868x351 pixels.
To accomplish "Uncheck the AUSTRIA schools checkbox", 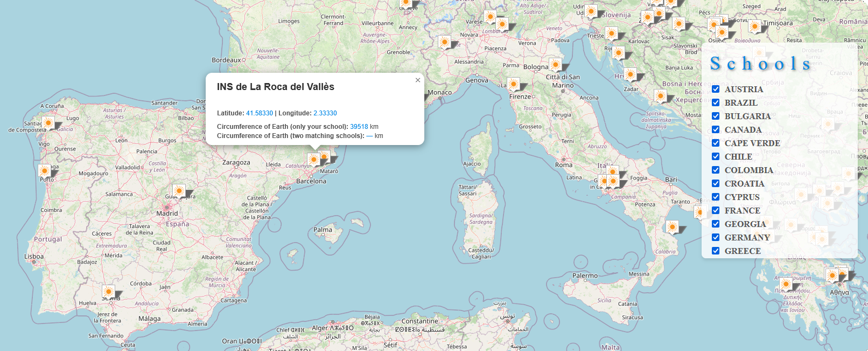I will [x=716, y=89].
